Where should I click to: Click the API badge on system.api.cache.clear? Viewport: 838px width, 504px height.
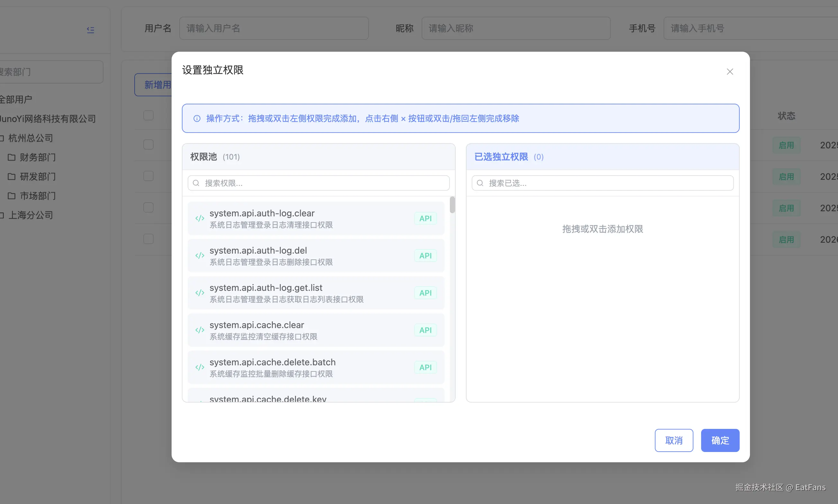tap(425, 330)
